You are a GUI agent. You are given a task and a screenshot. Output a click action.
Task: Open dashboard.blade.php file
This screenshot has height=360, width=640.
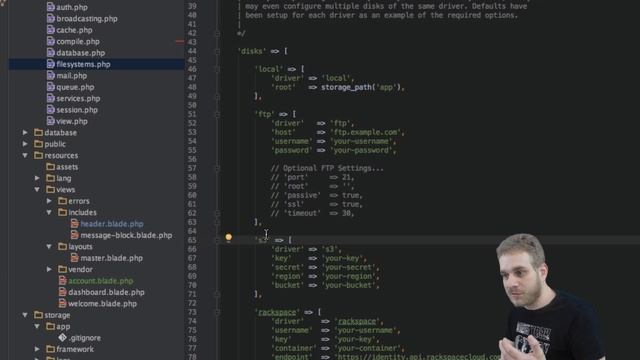click(x=106, y=292)
